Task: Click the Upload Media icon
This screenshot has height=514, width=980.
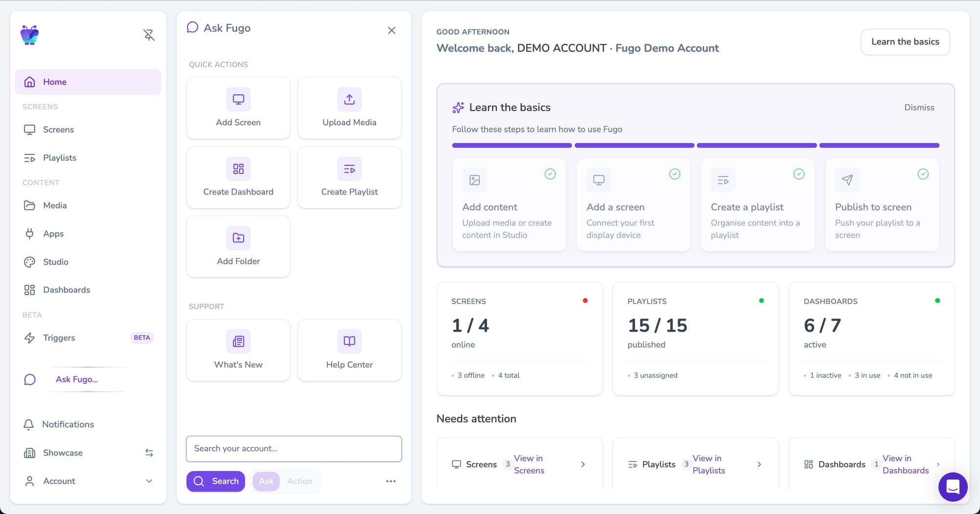Action: [x=349, y=99]
